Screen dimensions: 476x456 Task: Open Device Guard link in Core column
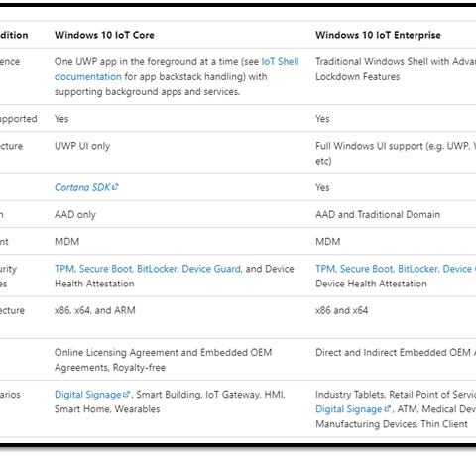(211, 269)
